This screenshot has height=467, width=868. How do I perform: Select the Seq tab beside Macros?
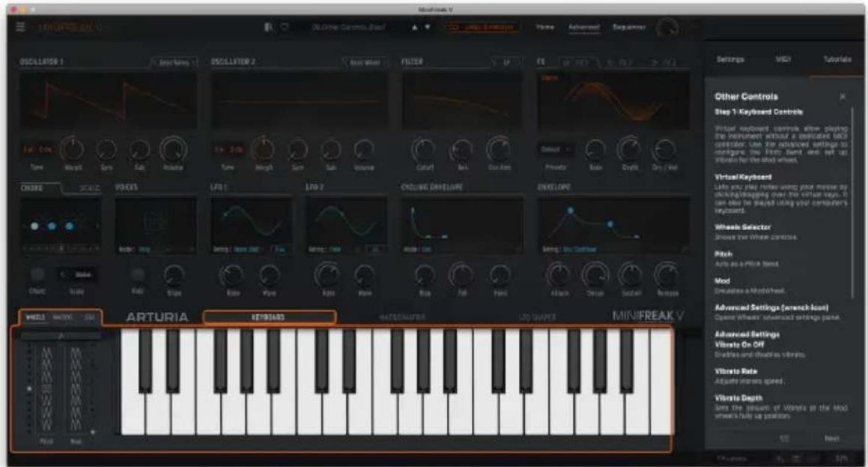pos(89,317)
